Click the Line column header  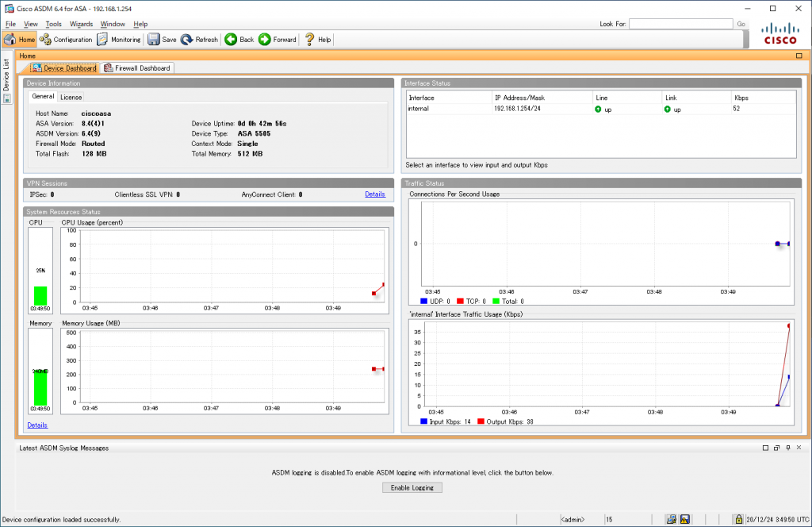[626, 98]
